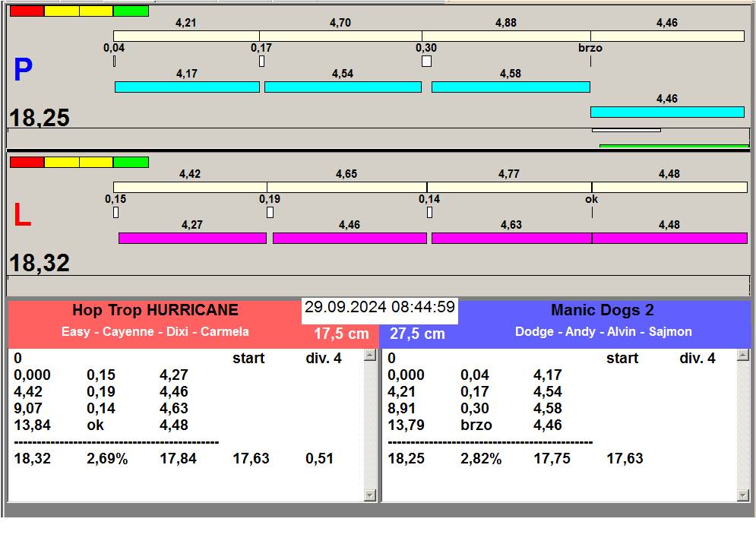Click the 17,5 cm jump height label

(x=341, y=334)
